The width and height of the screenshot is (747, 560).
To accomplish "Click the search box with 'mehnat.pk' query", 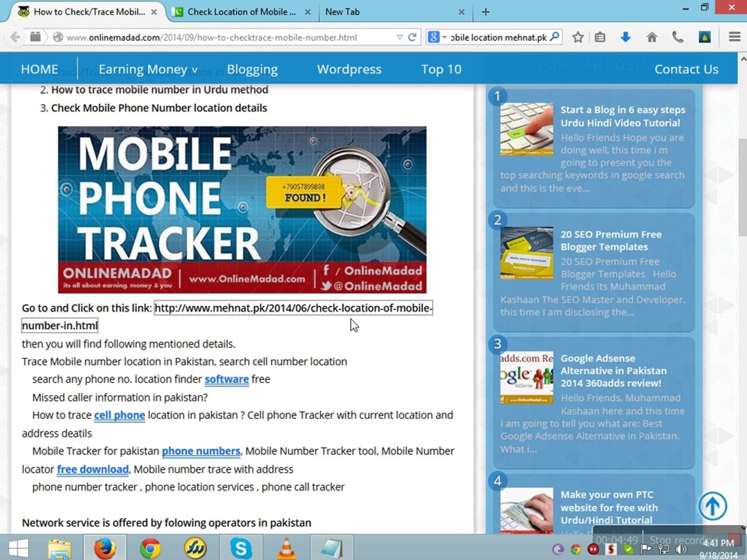I will click(x=498, y=37).
